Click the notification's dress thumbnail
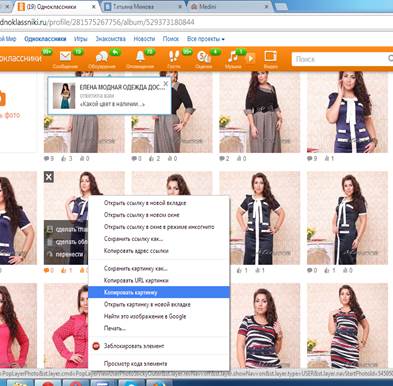The image size is (393, 386). tap(64, 96)
